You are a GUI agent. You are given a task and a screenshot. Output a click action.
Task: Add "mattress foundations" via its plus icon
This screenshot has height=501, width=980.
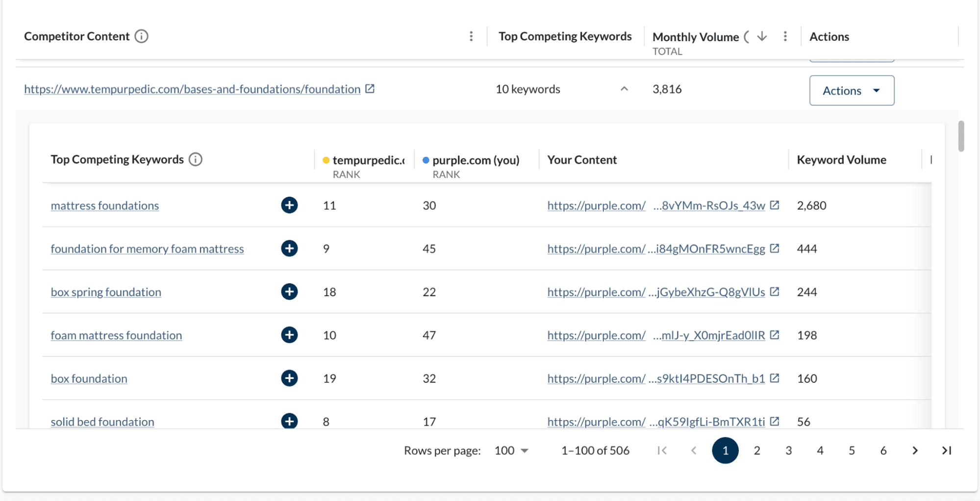pyautogui.click(x=289, y=205)
